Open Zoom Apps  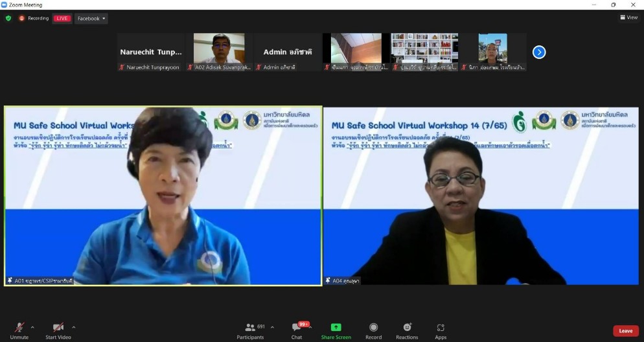pos(441,331)
